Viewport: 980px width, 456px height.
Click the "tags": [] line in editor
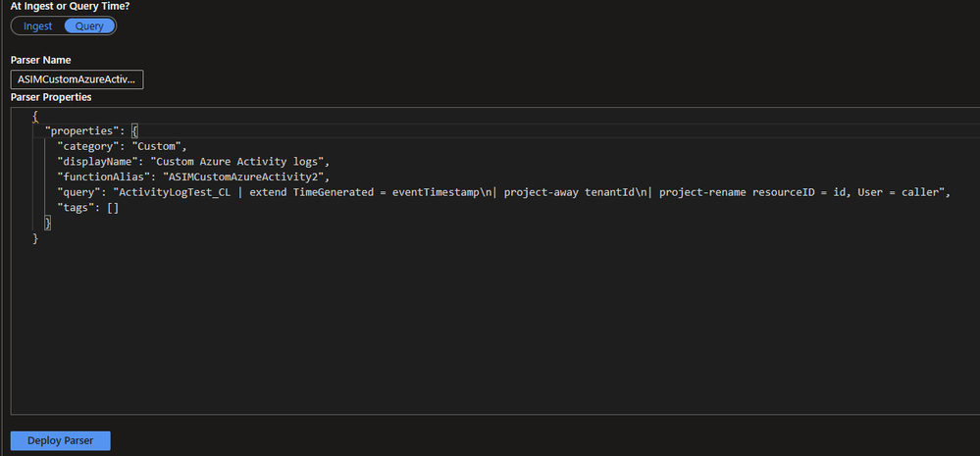(x=87, y=208)
